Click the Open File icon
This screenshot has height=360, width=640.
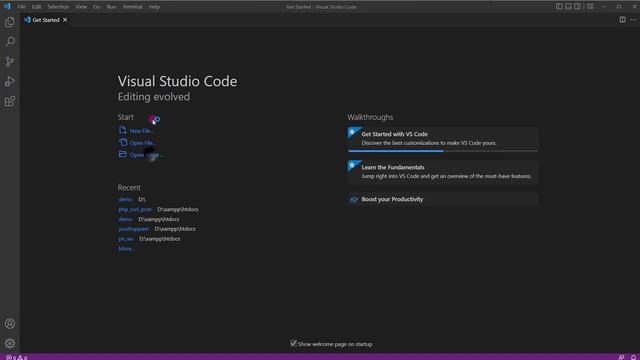tap(122, 142)
